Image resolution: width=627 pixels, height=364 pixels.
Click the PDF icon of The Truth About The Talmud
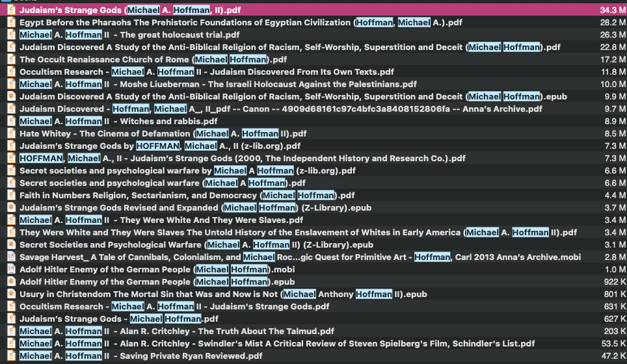(12, 331)
